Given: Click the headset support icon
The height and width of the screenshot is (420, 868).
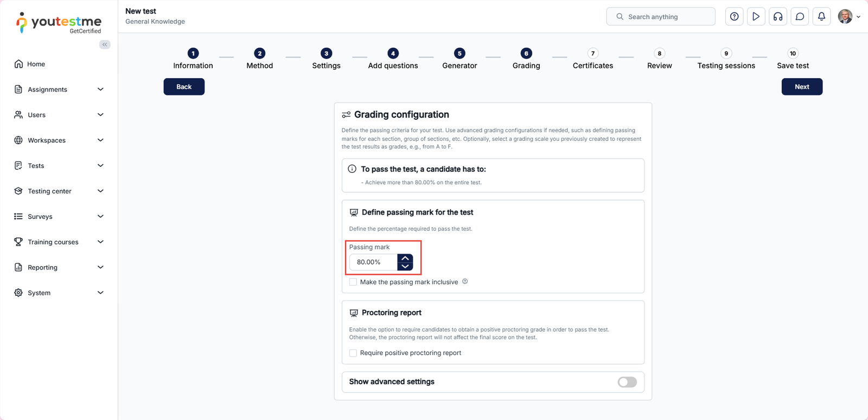Looking at the screenshot, I should [x=778, y=17].
